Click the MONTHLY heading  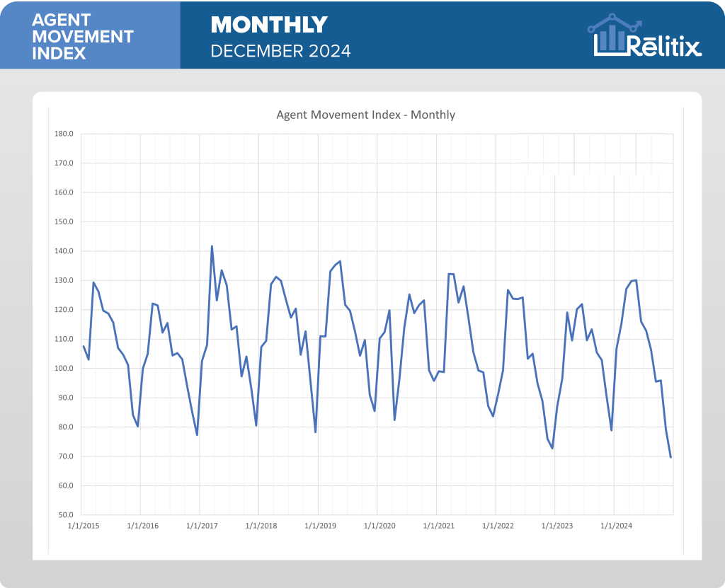(269, 25)
